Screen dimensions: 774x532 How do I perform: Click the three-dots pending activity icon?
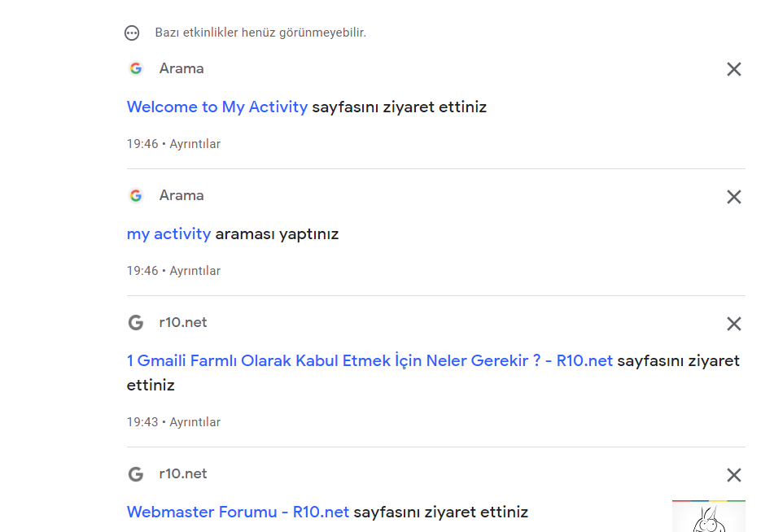pyautogui.click(x=132, y=33)
